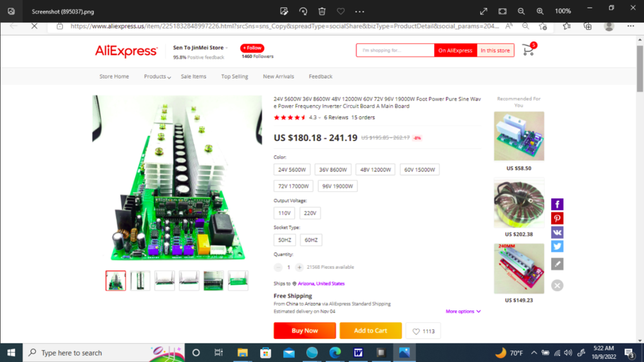644x362 pixels.
Task: Favorite the screenshot with heart icon
Action: pyautogui.click(x=341, y=12)
